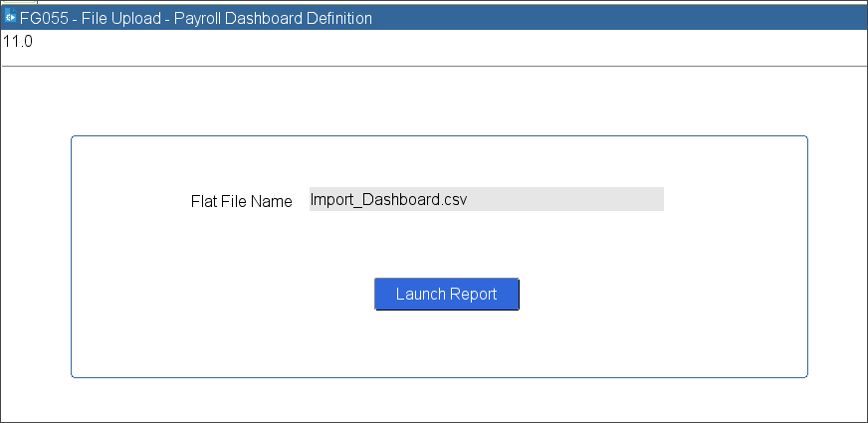Click the app icon in the title bar
This screenshot has height=423, width=868.
coord(11,19)
